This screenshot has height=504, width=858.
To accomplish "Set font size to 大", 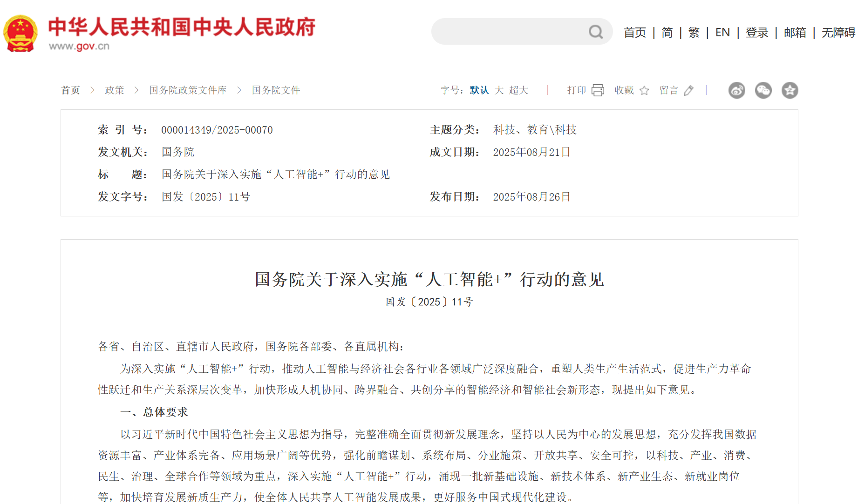I will point(498,90).
